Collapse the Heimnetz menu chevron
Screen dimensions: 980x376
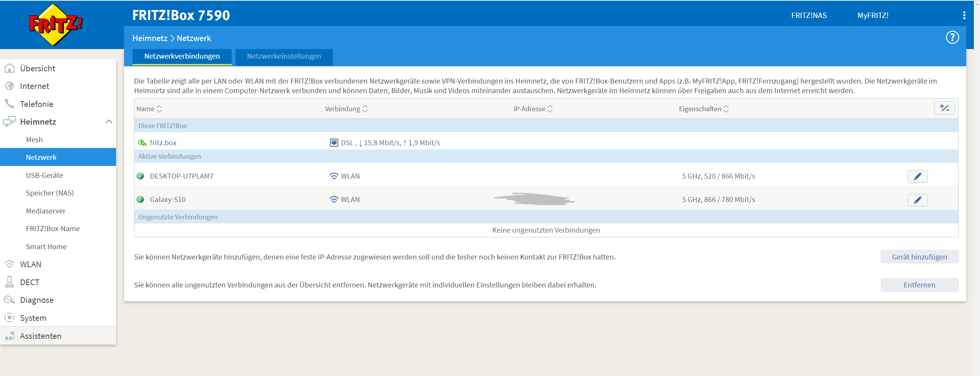click(109, 122)
